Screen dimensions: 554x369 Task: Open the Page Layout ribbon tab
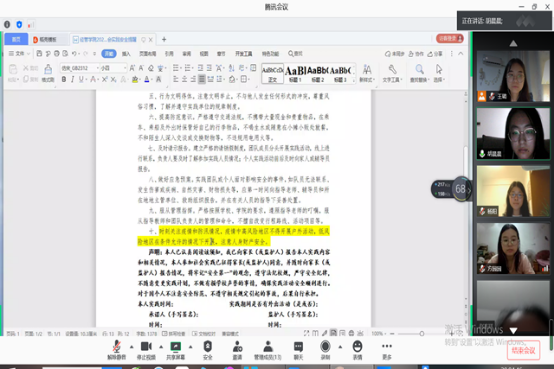point(148,54)
